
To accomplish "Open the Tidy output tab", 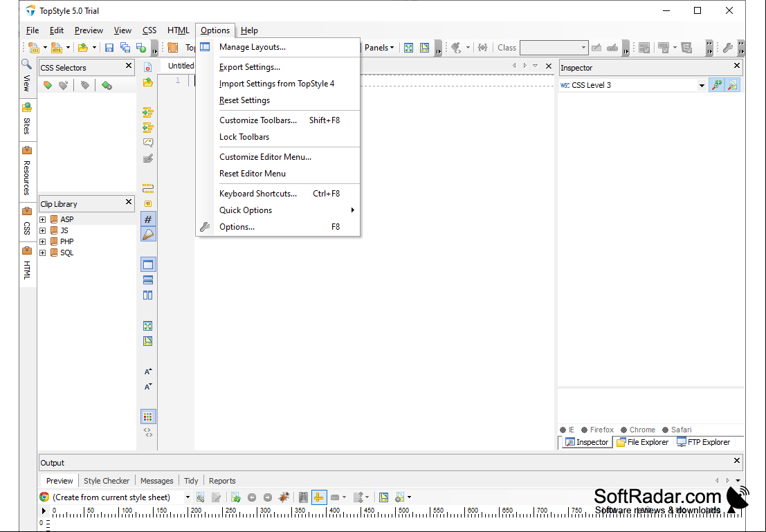I will (191, 481).
